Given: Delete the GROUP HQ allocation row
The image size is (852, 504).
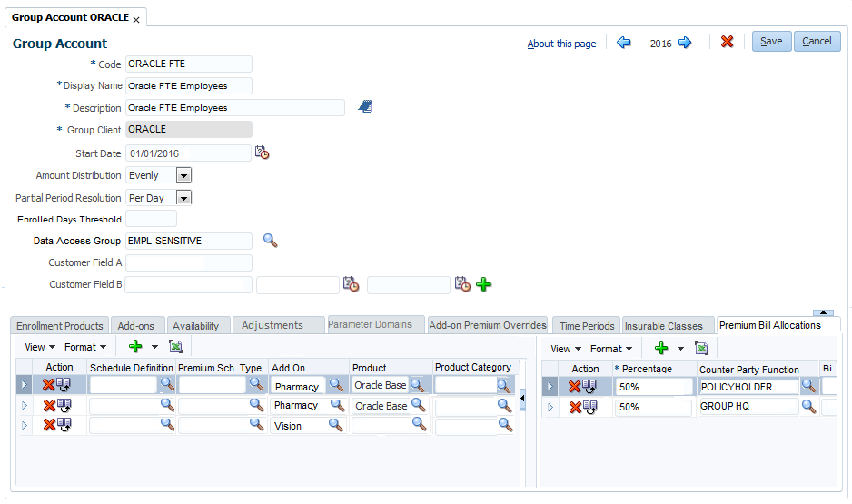Looking at the screenshot, I should click(575, 407).
